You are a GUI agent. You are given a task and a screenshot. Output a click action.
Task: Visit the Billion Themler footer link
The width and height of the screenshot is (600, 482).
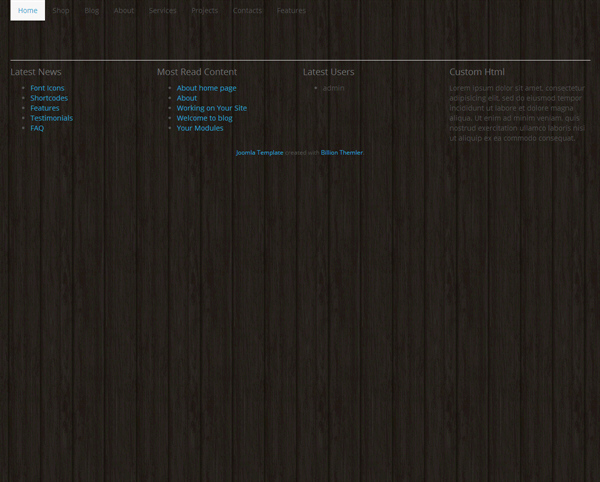coord(341,153)
